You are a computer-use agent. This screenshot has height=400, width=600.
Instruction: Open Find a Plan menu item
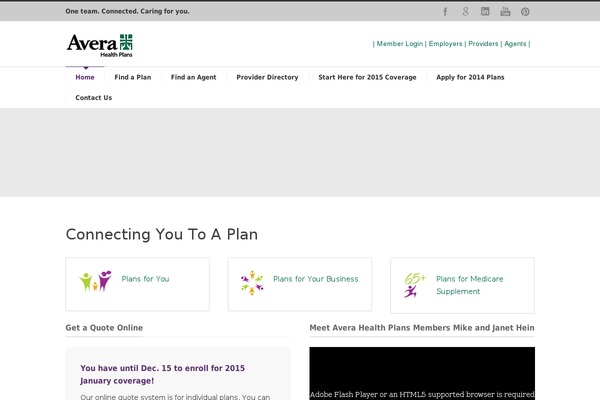133,77
